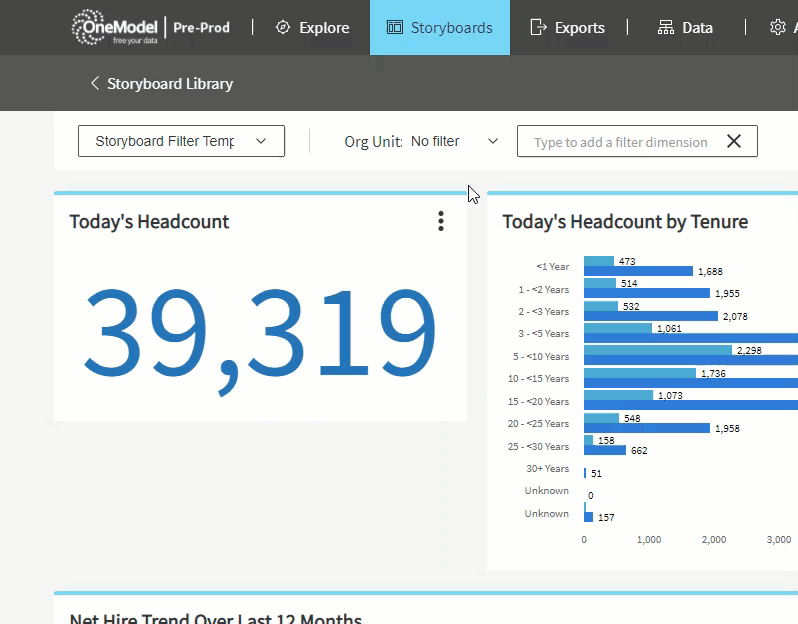Click the 662 bar for 25 - <30 Years
The height and width of the screenshot is (624, 798).
click(604, 450)
